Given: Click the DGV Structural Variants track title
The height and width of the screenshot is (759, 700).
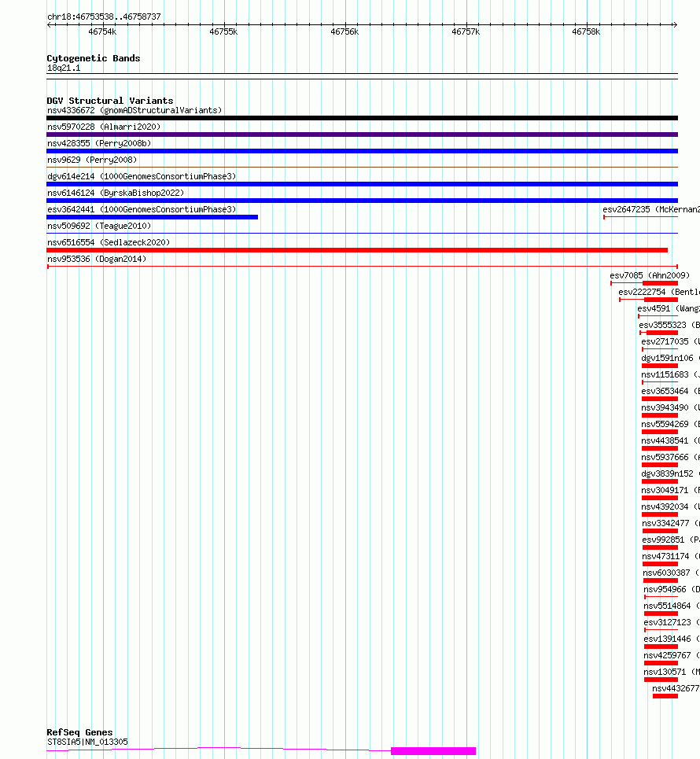Looking at the screenshot, I should pos(110,101).
